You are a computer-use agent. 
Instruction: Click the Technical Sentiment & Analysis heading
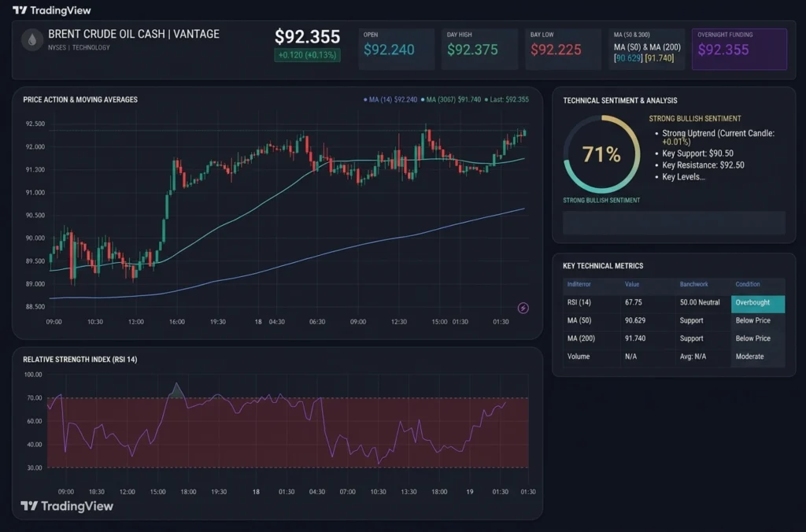pyautogui.click(x=620, y=101)
